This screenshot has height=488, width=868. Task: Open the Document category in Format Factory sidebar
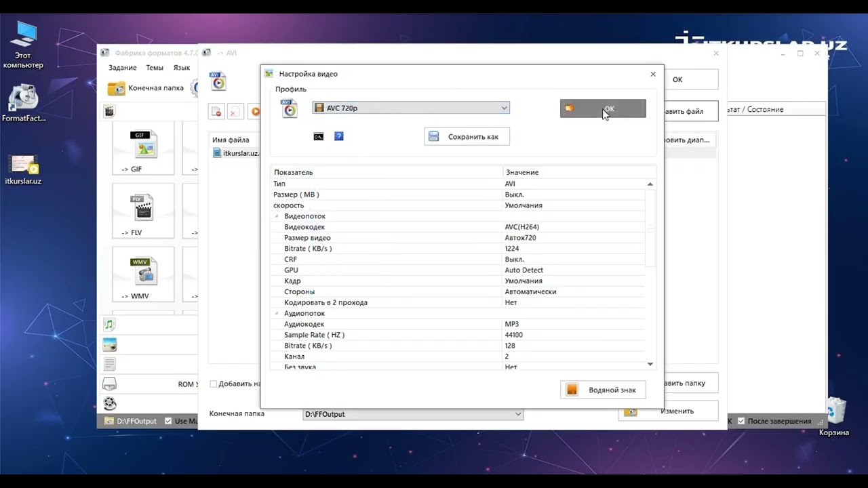(109, 365)
